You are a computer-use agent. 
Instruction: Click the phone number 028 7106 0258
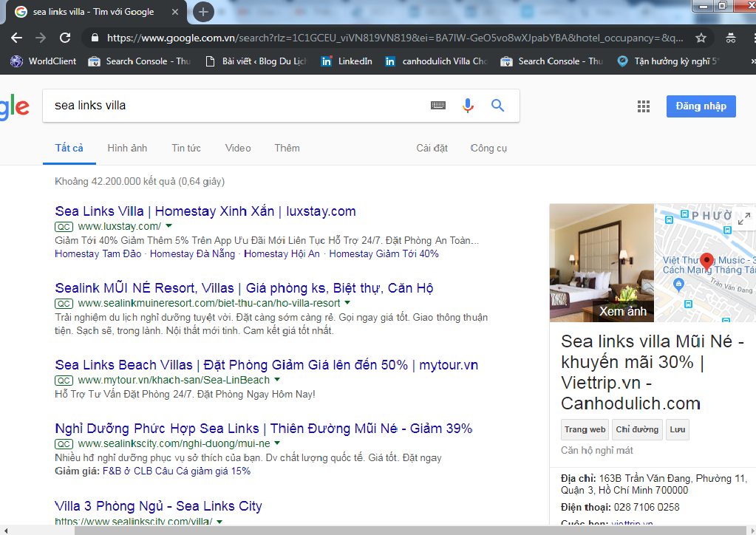pyautogui.click(x=647, y=507)
